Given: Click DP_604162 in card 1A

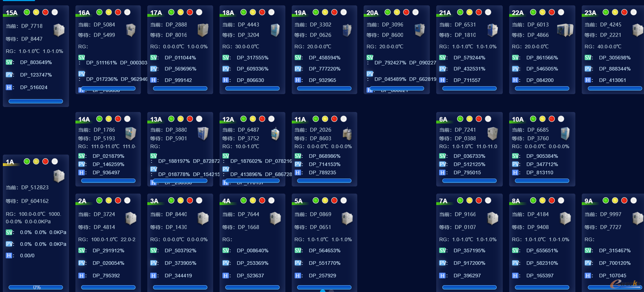Looking at the screenshot, I should point(35,201).
